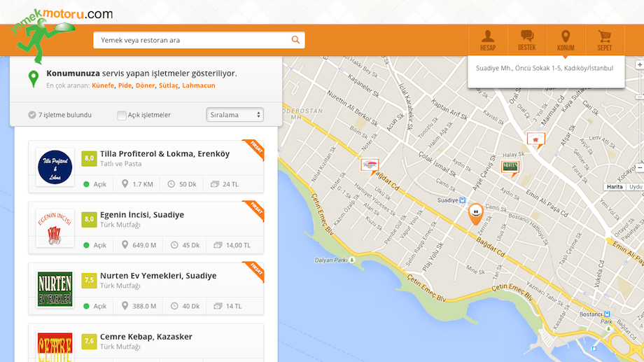Click the red restaurant marker near Marmara Cd
Viewport: 644px width, 362px height.
tap(536, 141)
